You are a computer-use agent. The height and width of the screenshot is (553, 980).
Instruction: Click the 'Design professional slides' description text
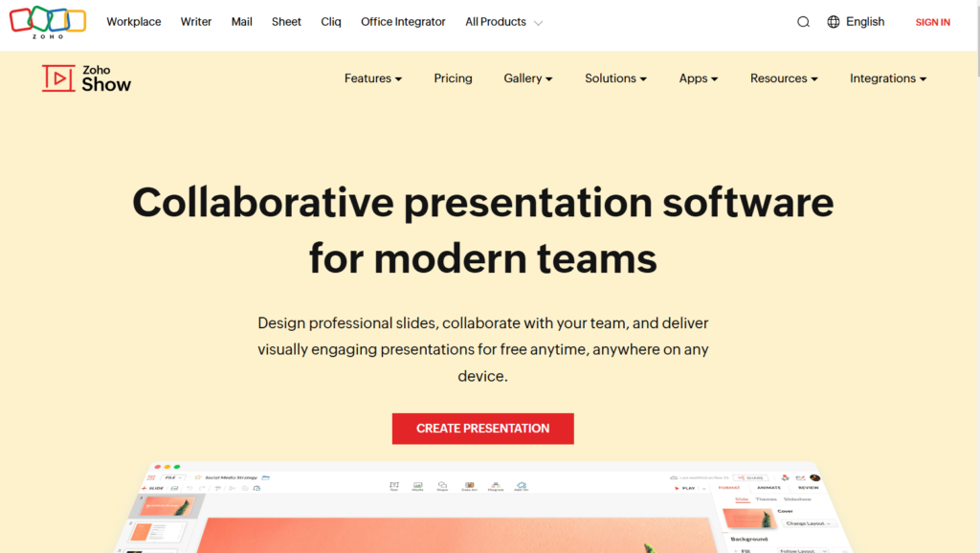[483, 350]
